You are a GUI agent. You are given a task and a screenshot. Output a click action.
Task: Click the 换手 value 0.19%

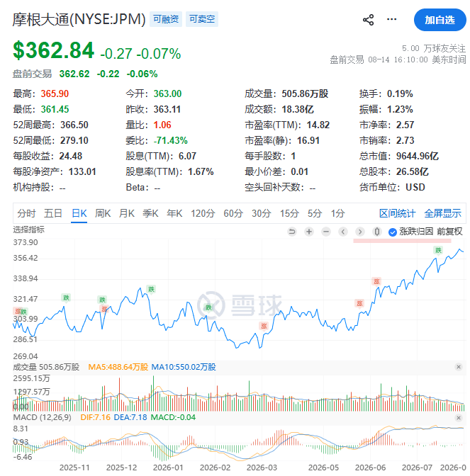pos(400,93)
